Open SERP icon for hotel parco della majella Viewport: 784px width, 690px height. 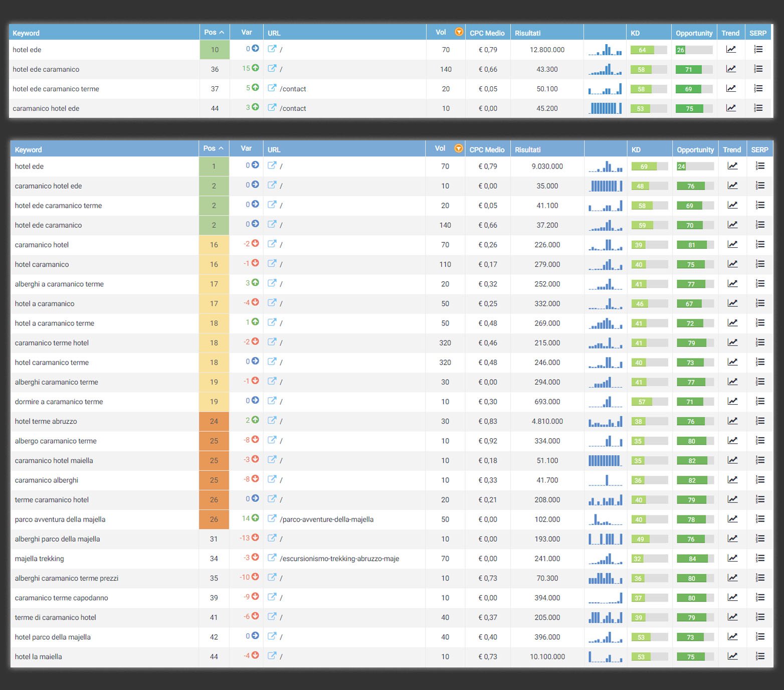coord(760,636)
